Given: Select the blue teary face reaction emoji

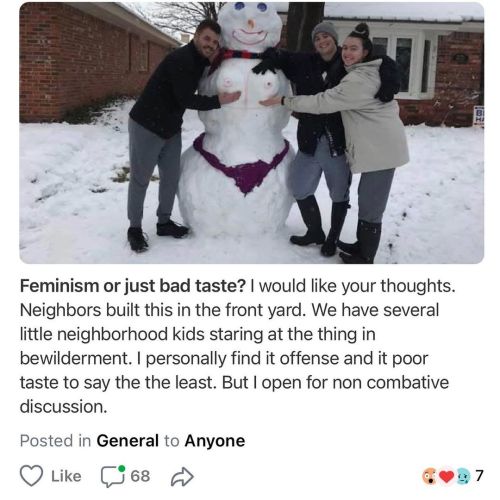Looking at the screenshot, I should pos(462,476).
